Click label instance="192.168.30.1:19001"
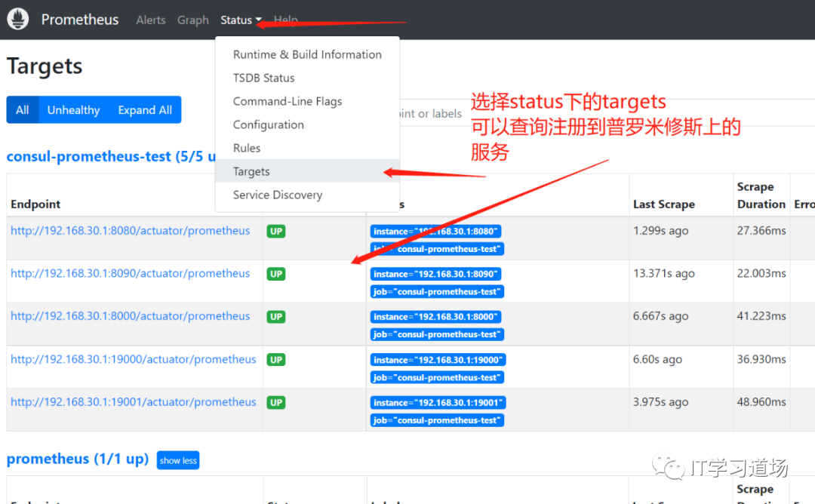 click(438, 402)
